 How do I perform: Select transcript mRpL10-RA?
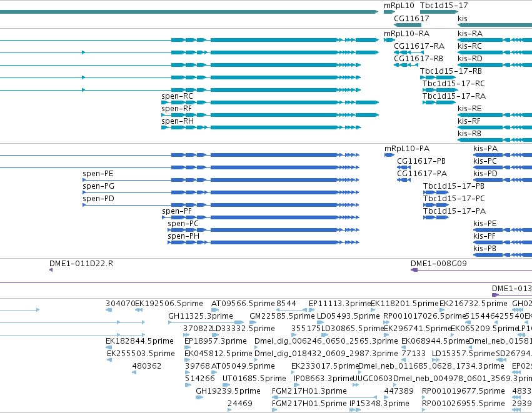(x=406, y=34)
